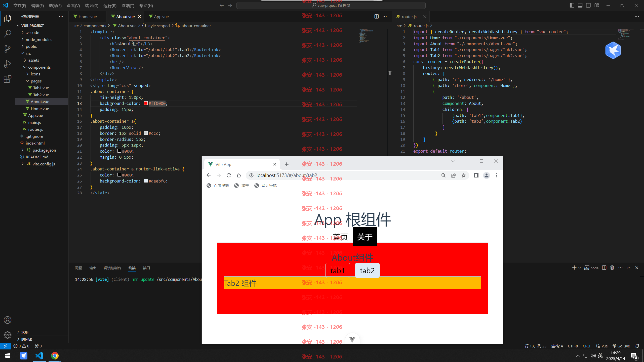Open Accounts menu in activity bar
This screenshot has height=362, width=644.
(x=8, y=320)
